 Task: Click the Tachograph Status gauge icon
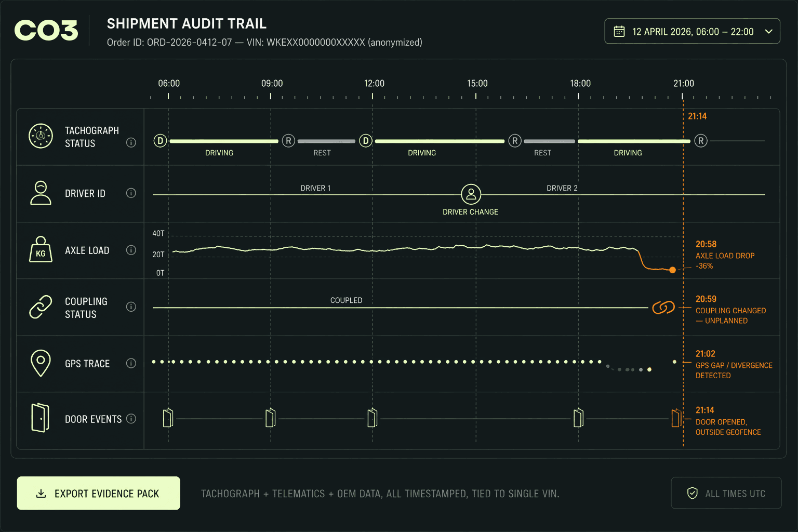pyautogui.click(x=41, y=136)
